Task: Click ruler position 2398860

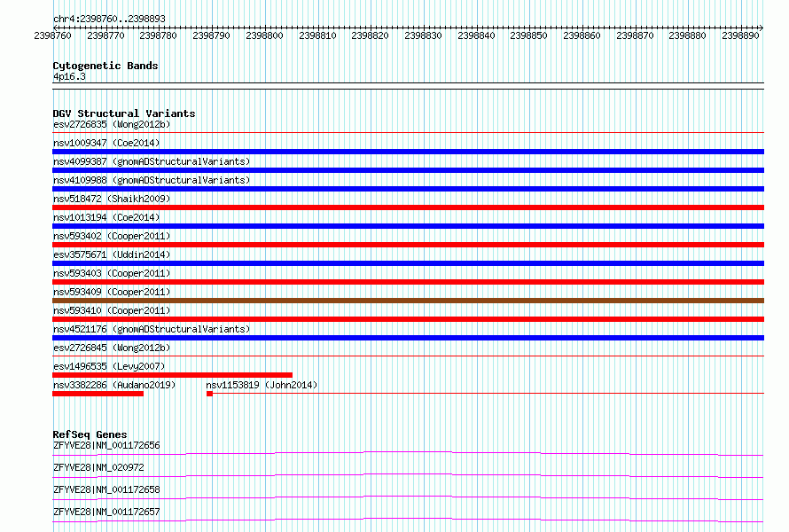Action: pyautogui.click(x=582, y=35)
